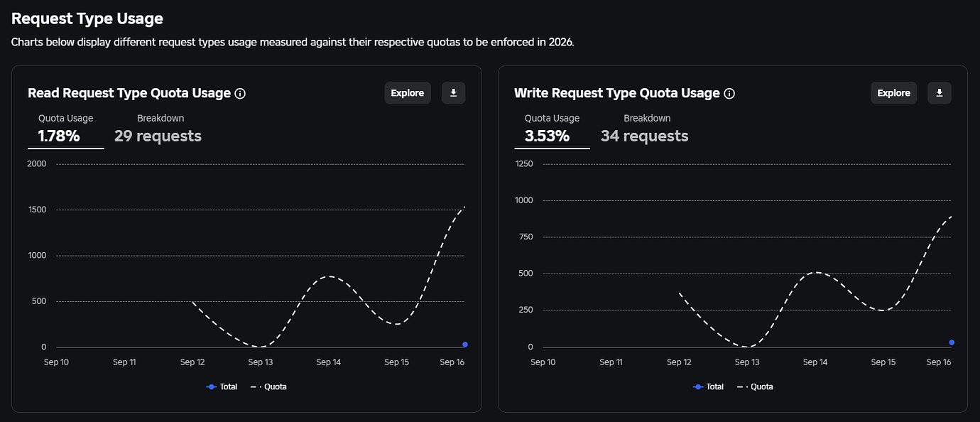This screenshot has height=422, width=980.
Task: Open info tooltip for Write Request Quota
Action: tap(729, 94)
